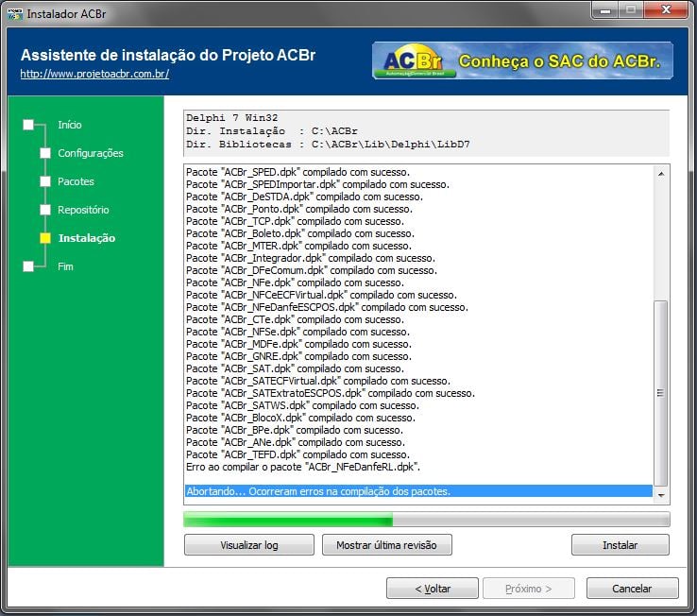Viewport: 697px width, 616px height.
Task: Click the Pacotes step marker
Action: (x=45, y=181)
